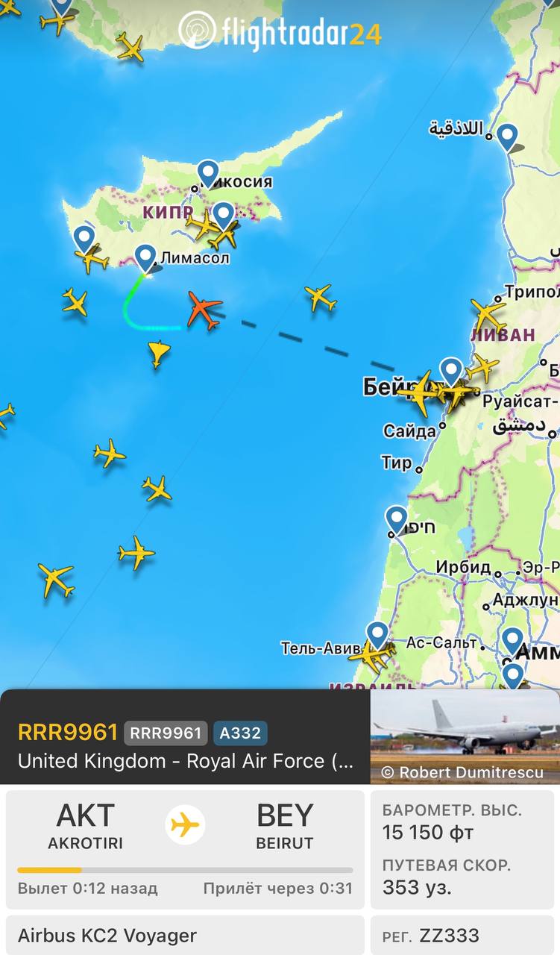
Task: Select the Latakia airport pin
Action: point(507,137)
